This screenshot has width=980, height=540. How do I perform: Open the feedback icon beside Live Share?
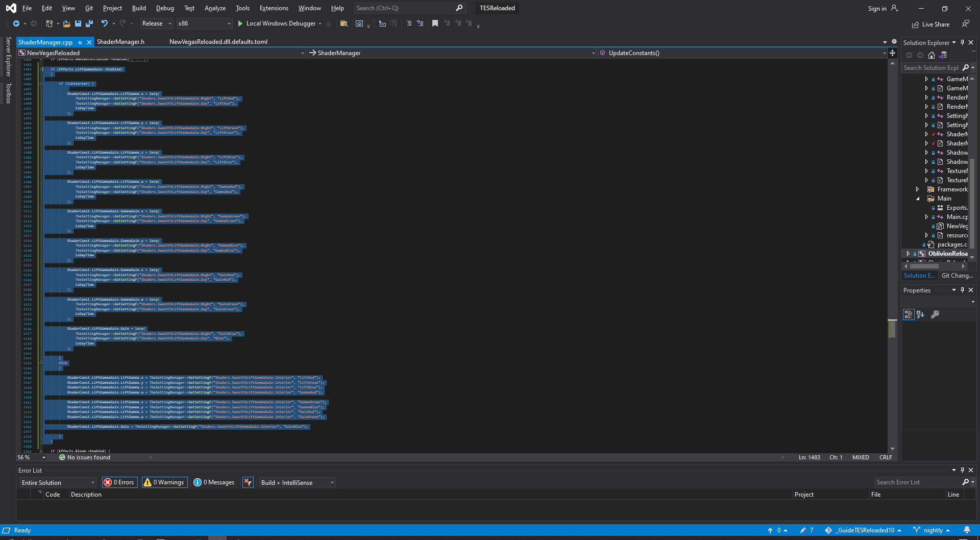click(965, 24)
